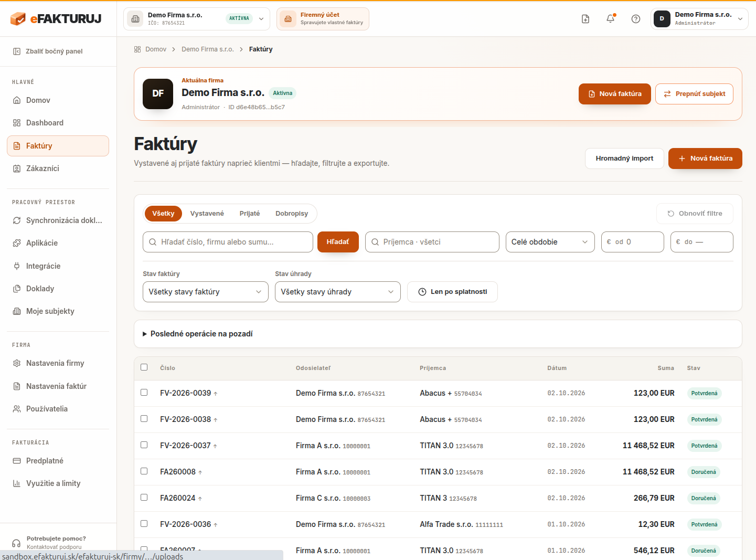Select the checkbox for invoice FV-2026-0039
Image resolution: width=756 pixels, height=560 pixels.
[144, 393]
